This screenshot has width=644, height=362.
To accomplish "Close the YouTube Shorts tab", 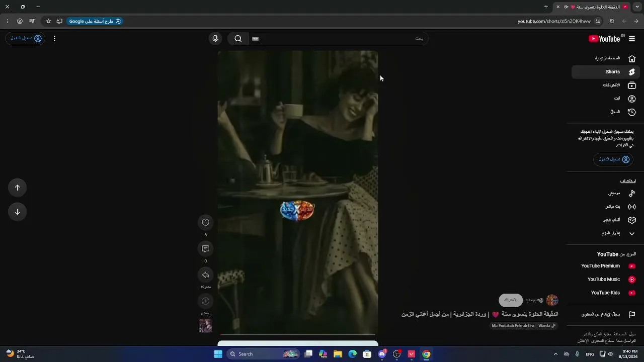I will click(x=557, y=7).
